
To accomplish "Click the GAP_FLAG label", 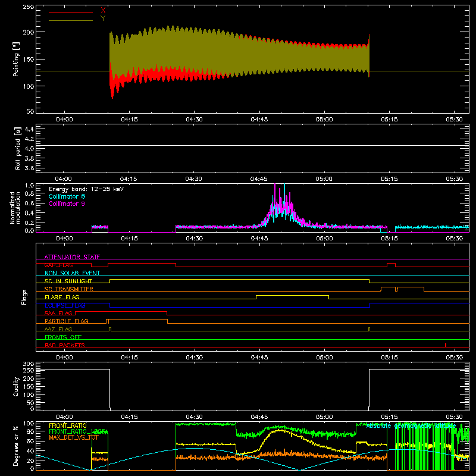I will click(x=58, y=265).
